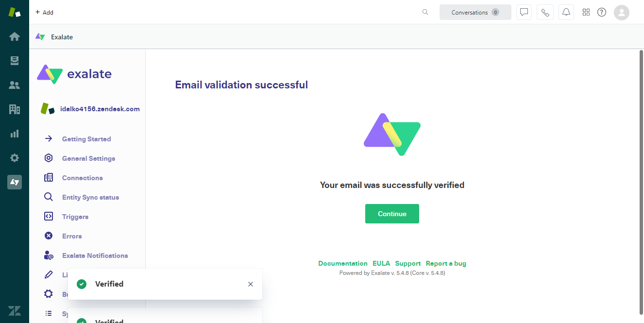Open Connections in Exalate menu
This screenshot has width=644, height=323.
coord(82,178)
